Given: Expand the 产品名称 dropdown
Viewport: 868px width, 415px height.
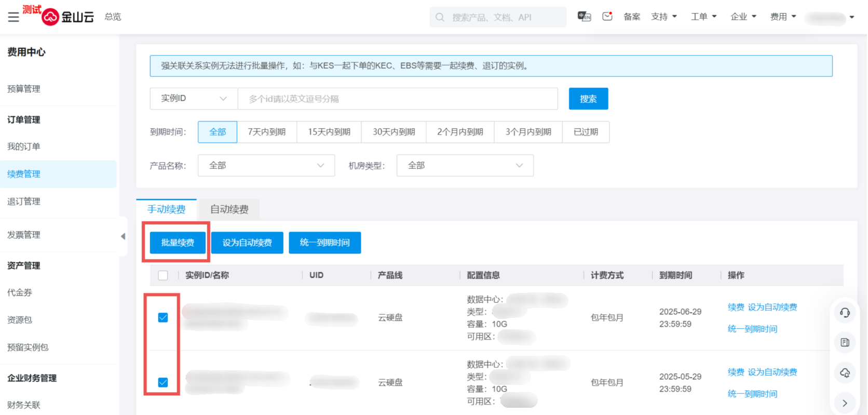Looking at the screenshot, I should (266, 166).
